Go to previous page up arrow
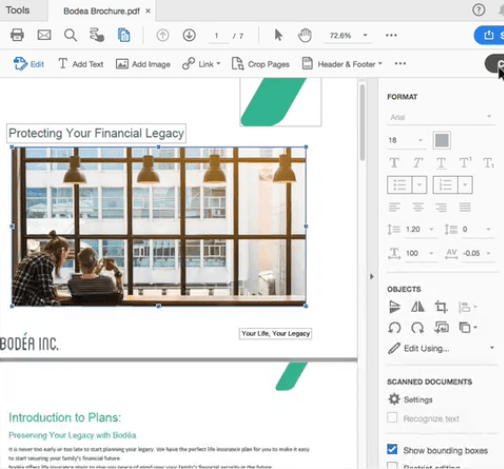 tap(163, 35)
